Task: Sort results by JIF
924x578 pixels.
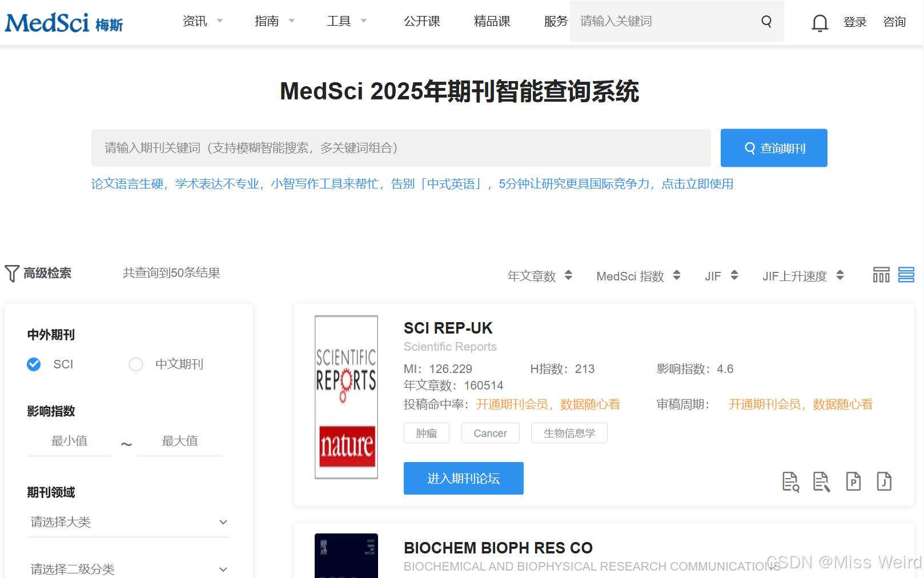Action: (x=721, y=276)
